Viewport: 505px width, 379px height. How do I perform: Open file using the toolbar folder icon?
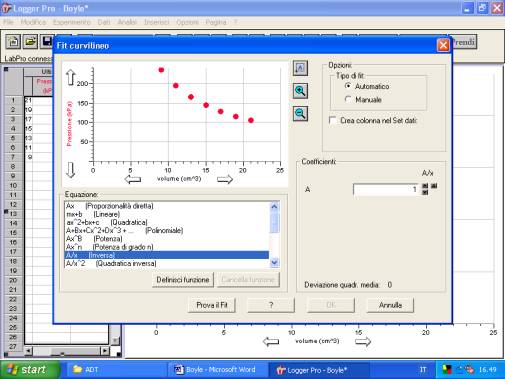(30, 42)
